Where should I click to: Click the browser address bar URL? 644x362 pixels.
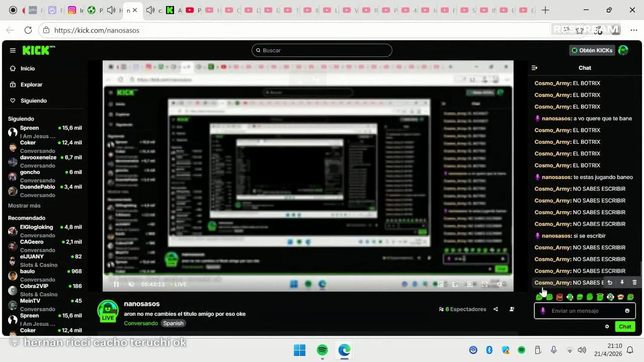[x=97, y=30]
